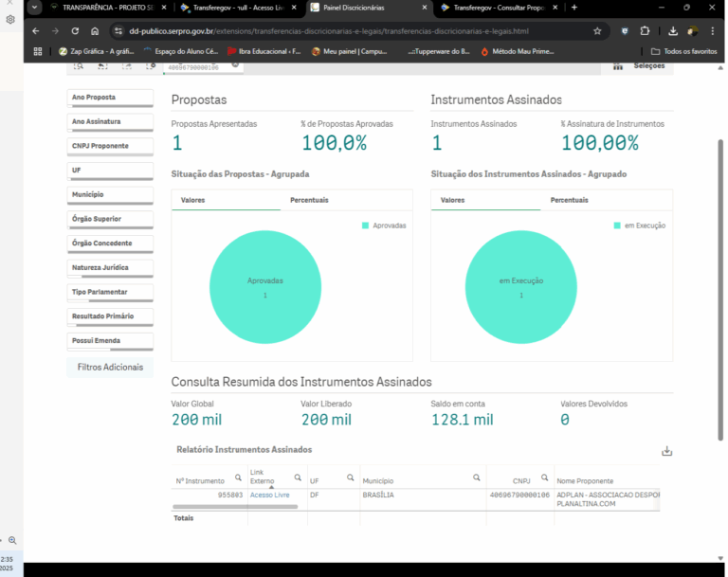Viewport: 728px width, 577px height.
Task: Open the Acesso Livre link
Action: coord(269,496)
